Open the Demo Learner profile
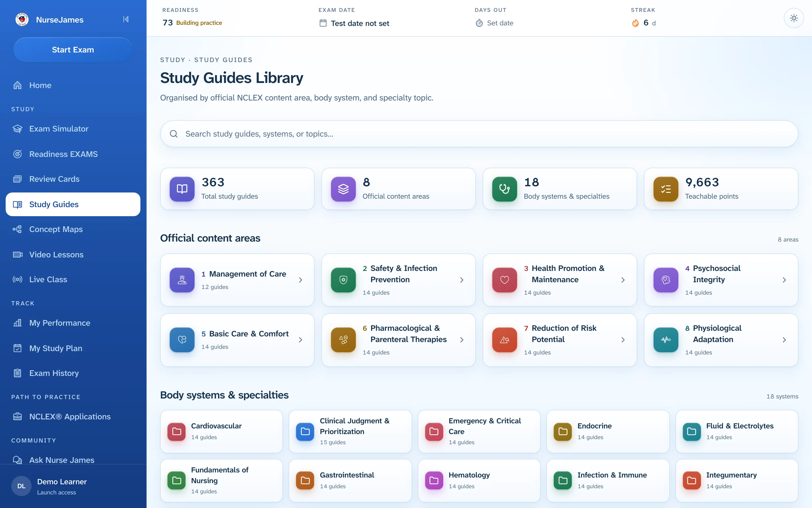 coord(73,486)
